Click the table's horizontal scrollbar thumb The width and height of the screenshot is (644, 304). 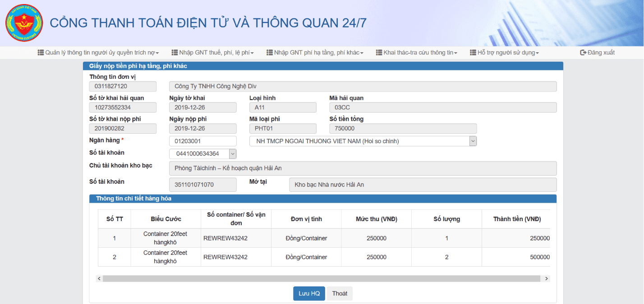pos(322,279)
